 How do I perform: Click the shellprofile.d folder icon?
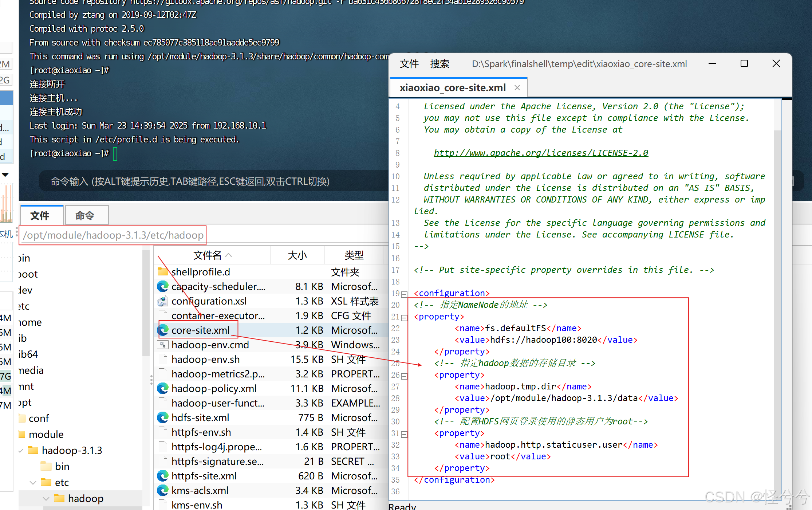point(162,272)
